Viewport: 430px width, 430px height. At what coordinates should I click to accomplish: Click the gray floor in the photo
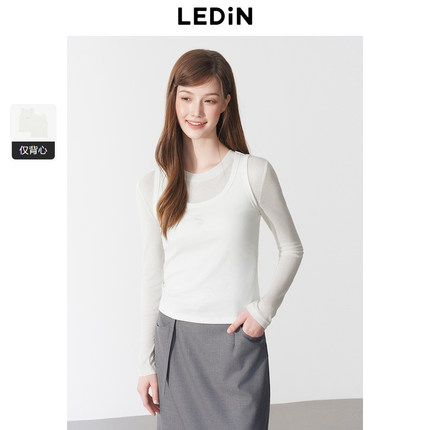[316, 414]
